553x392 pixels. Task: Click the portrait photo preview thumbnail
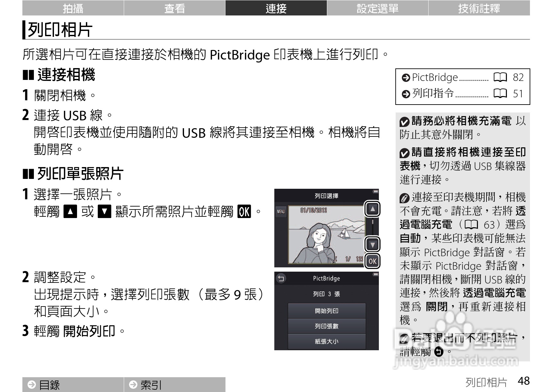(326, 235)
